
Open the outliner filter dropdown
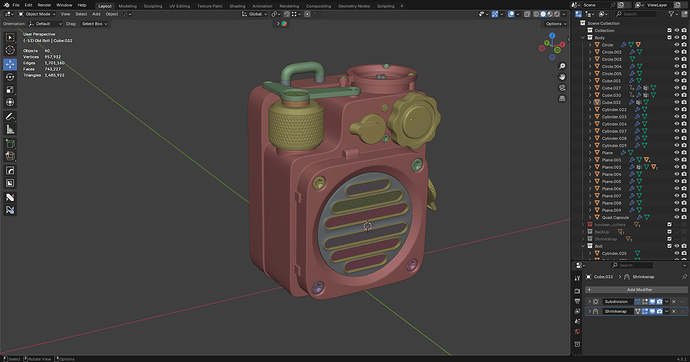[673, 14]
